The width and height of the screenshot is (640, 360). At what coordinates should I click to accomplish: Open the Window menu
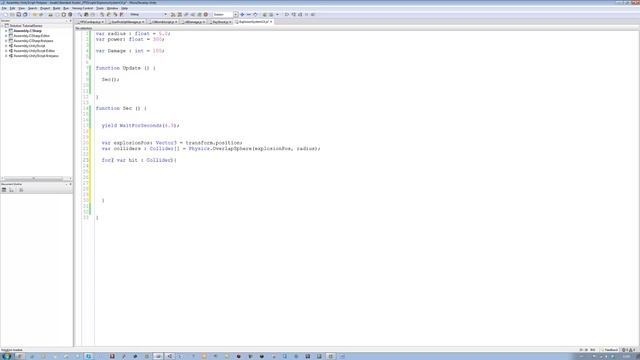coord(112,8)
